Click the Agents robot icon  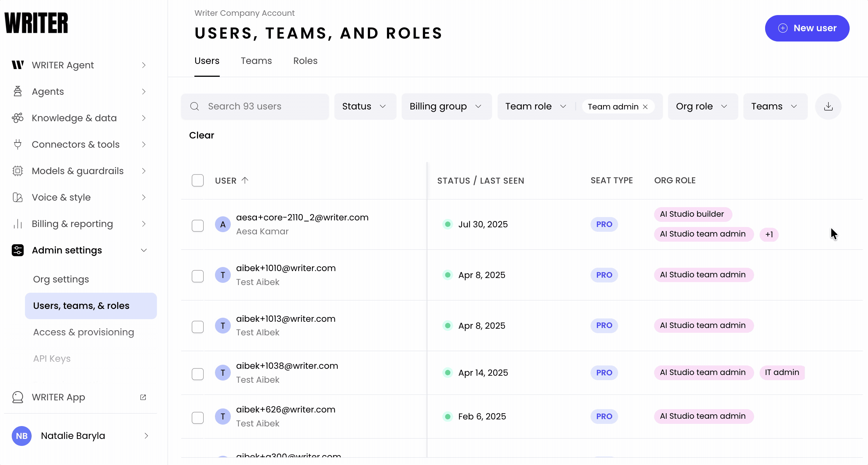coord(18,91)
